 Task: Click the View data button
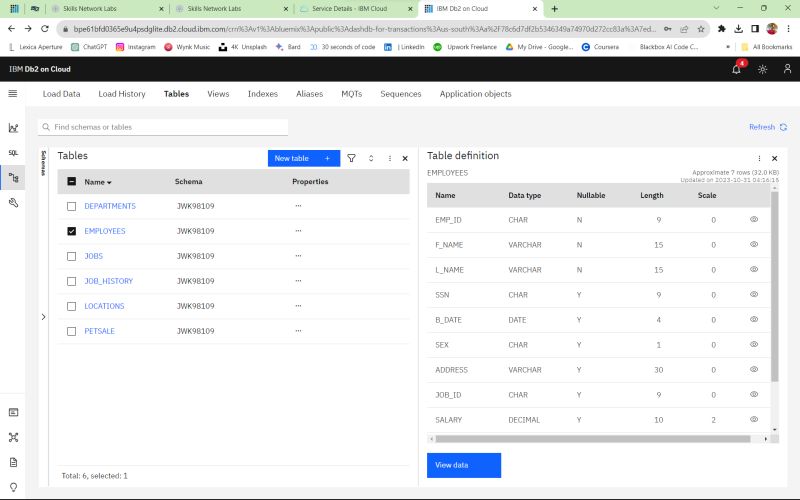click(x=463, y=465)
